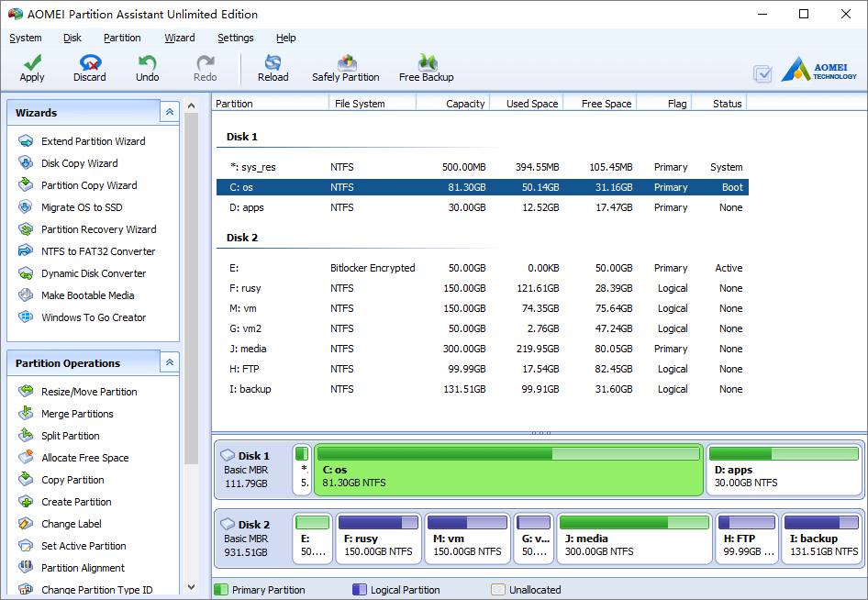This screenshot has width=868, height=600.
Task: Sort by Free Space column header
Action: [600, 104]
